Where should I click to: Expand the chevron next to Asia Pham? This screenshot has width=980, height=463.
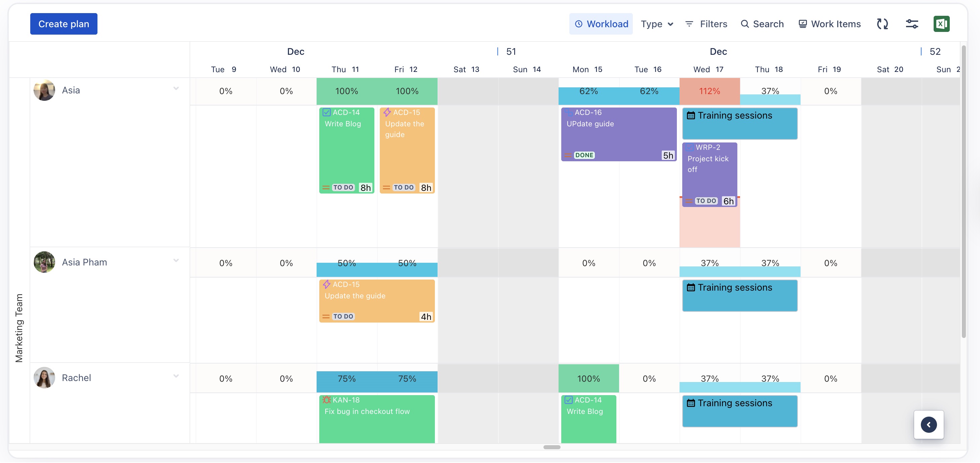point(176,261)
